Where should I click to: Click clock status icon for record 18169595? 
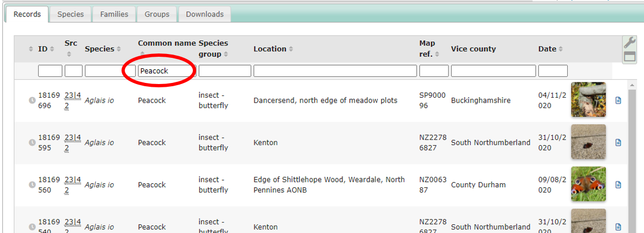32,142
